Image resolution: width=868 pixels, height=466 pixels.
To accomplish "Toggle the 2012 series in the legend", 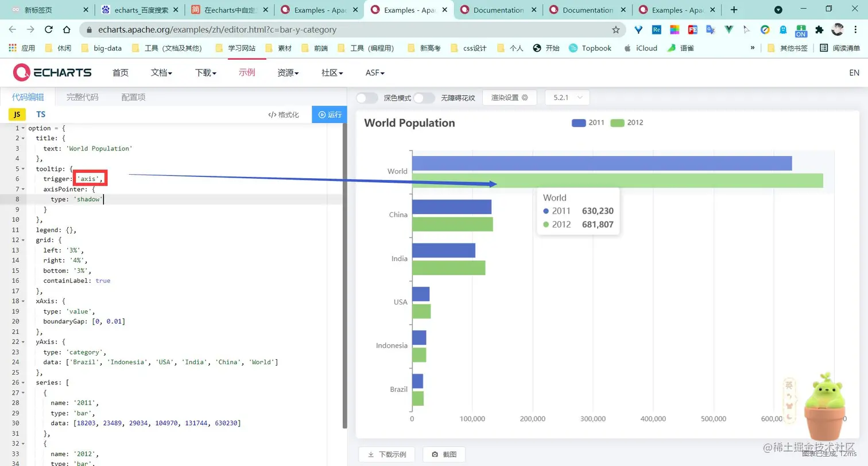I will 626,122.
